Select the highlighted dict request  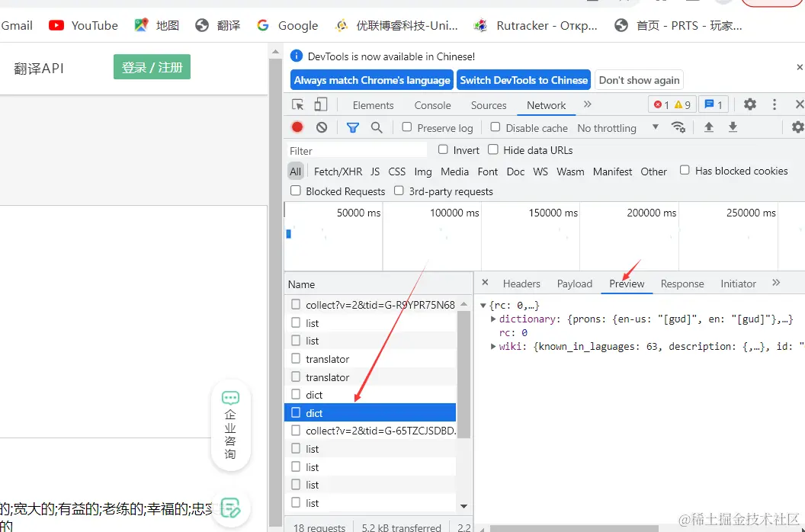pos(370,412)
